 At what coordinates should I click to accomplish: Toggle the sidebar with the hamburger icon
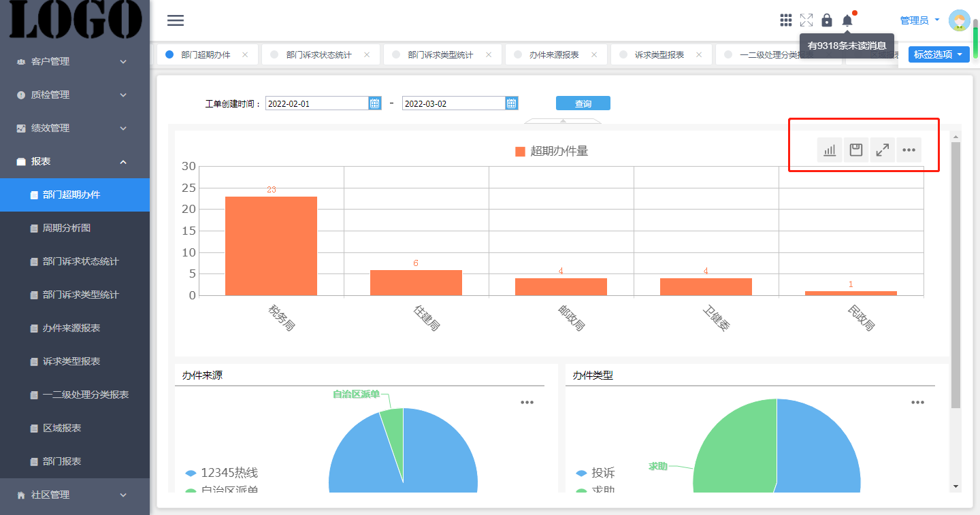[x=176, y=20]
